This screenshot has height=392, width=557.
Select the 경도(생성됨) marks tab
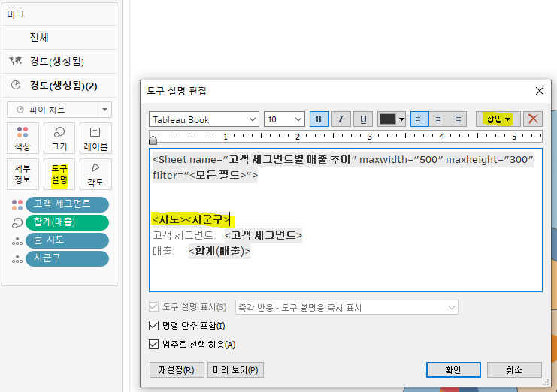click(59, 62)
